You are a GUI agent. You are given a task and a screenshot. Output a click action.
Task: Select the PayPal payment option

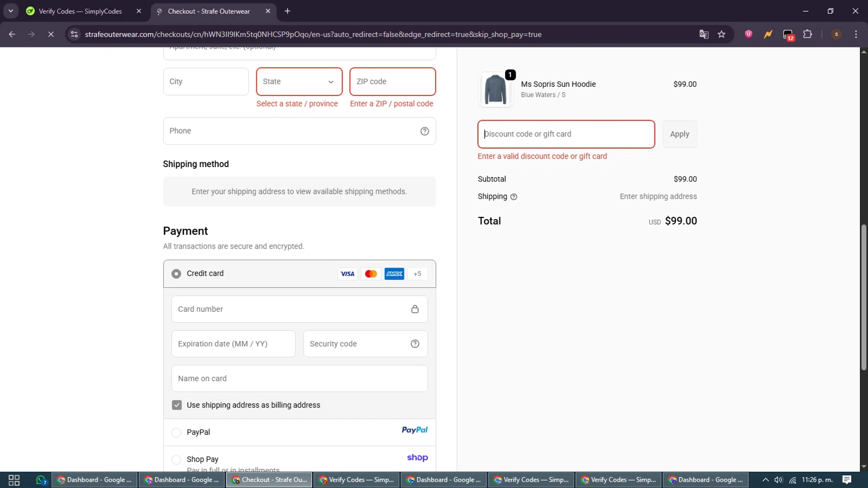coord(176,432)
